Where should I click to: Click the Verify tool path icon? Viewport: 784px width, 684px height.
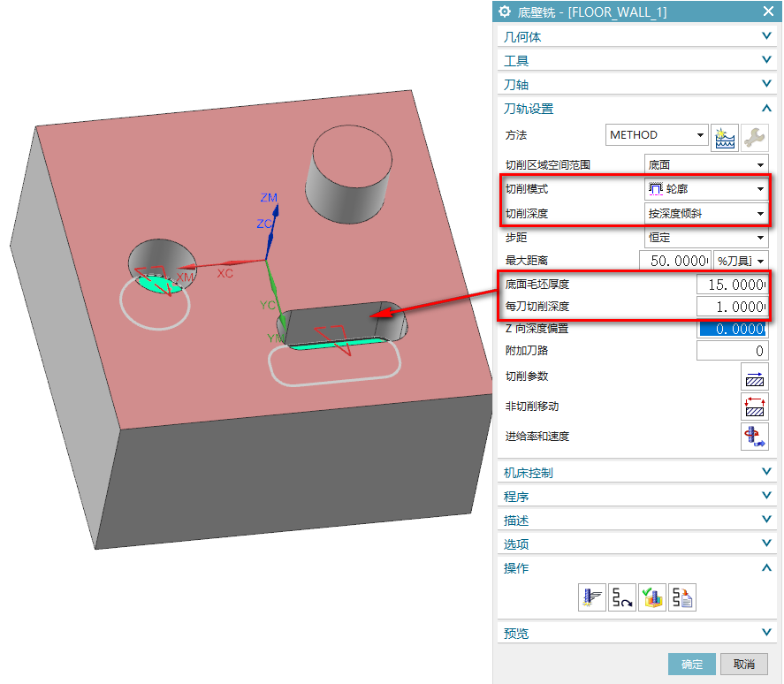tap(651, 597)
